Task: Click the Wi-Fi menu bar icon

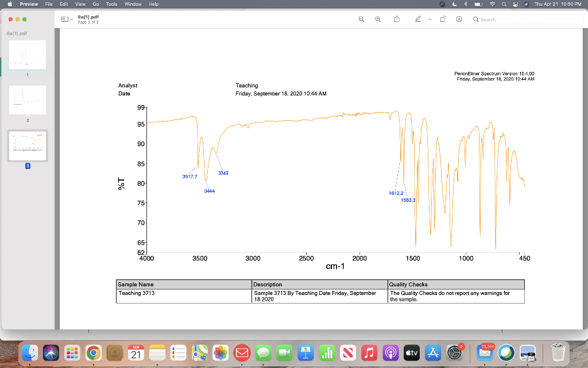Action: [492, 4]
